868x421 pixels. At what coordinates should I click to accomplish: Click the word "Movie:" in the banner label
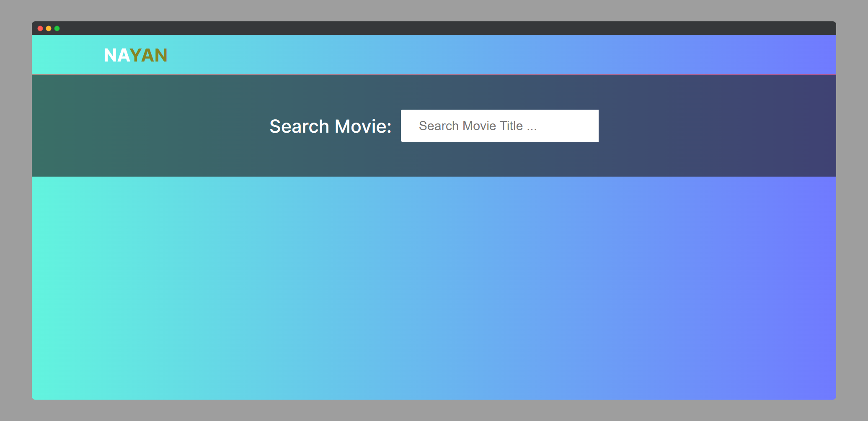tap(363, 126)
